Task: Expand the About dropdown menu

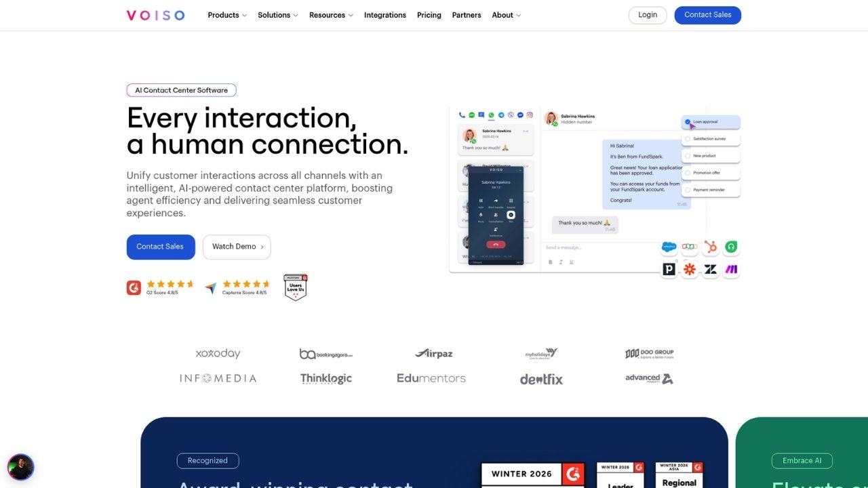Action: click(x=507, y=15)
